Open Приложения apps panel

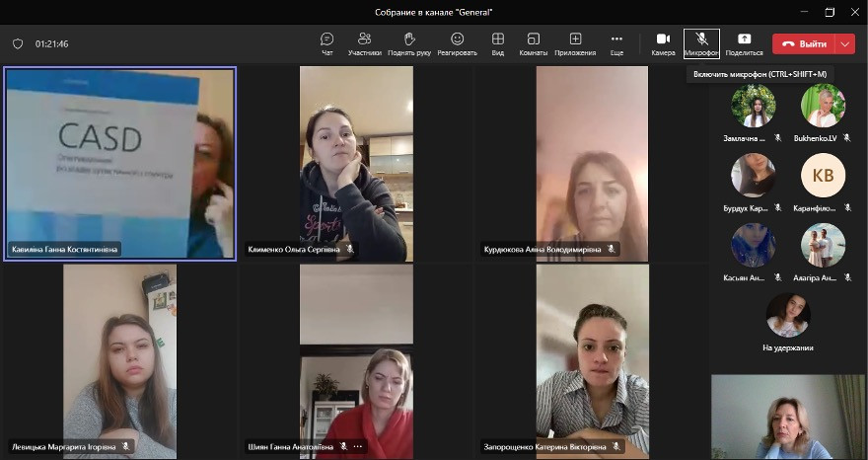[575, 43]
